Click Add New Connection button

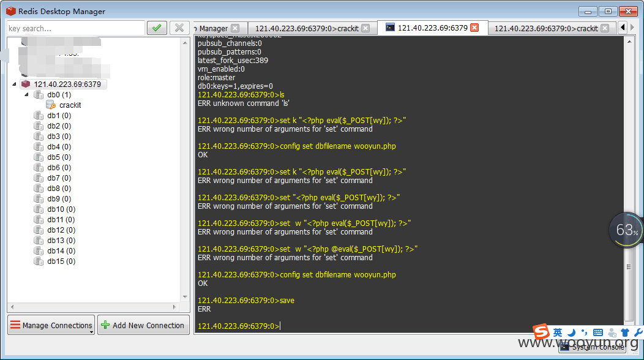143,325
